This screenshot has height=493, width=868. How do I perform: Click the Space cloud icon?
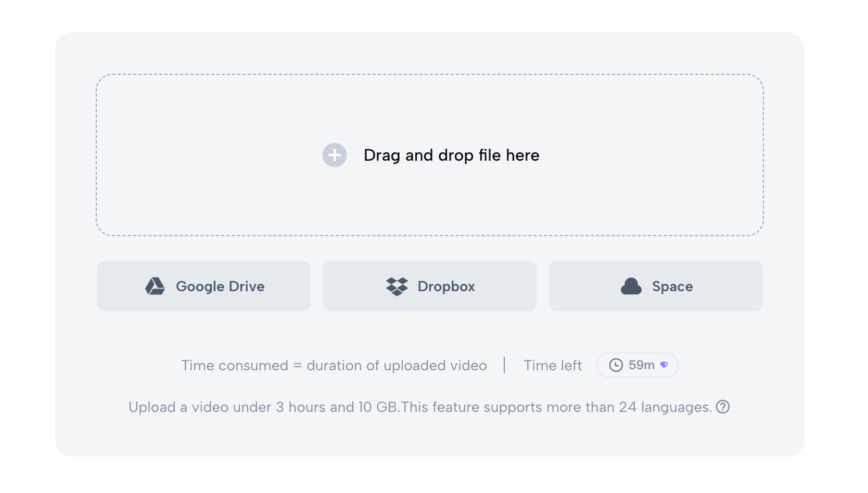tap(631, 286)
